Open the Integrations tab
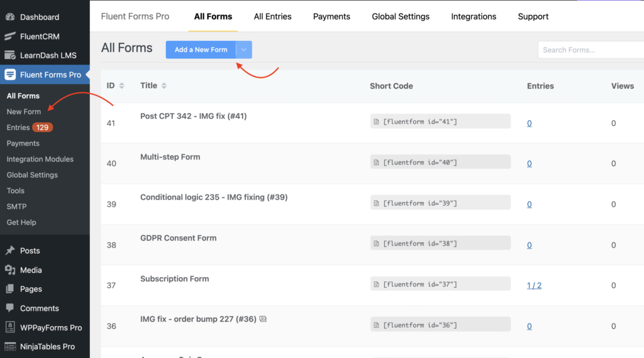 474,16
